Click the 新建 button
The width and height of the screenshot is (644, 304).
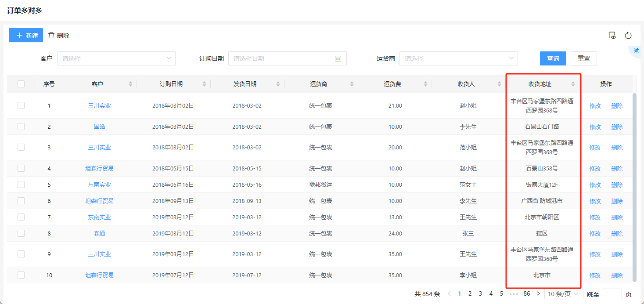pyautogui.click(x=26, y=36)
